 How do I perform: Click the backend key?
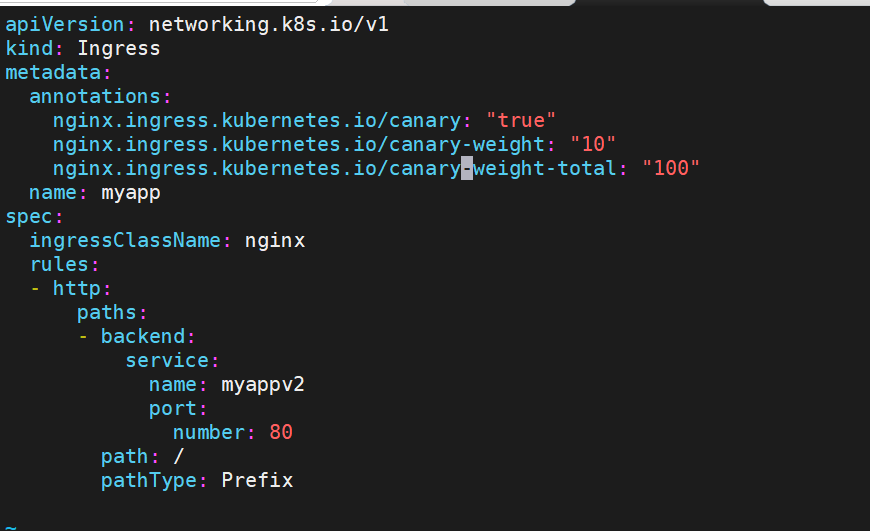point(143,336)
